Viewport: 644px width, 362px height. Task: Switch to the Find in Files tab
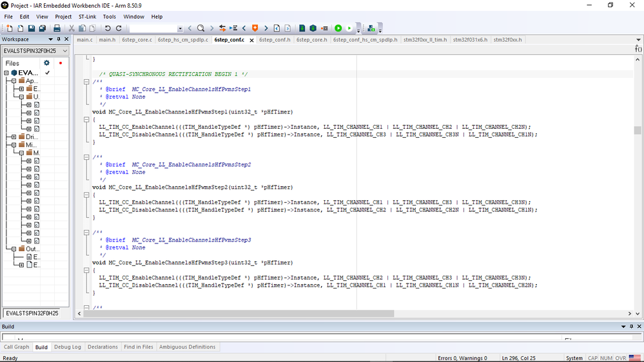pos(139,347)
